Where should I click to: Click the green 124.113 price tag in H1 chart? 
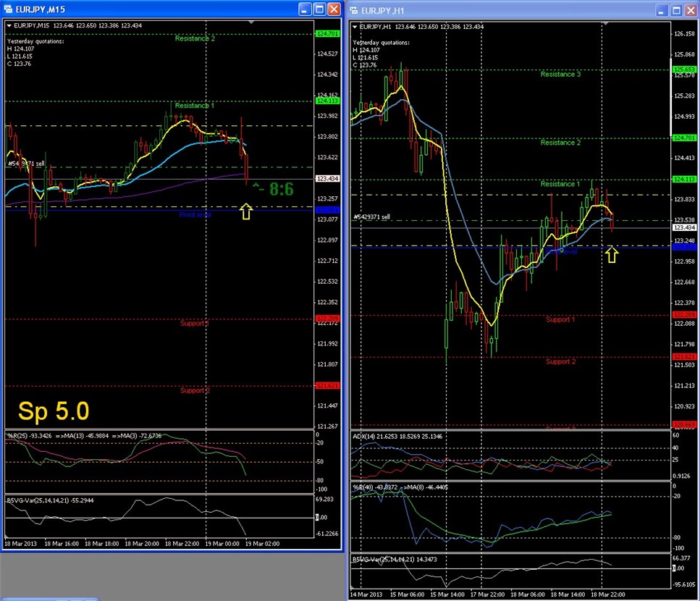point(684,179)
